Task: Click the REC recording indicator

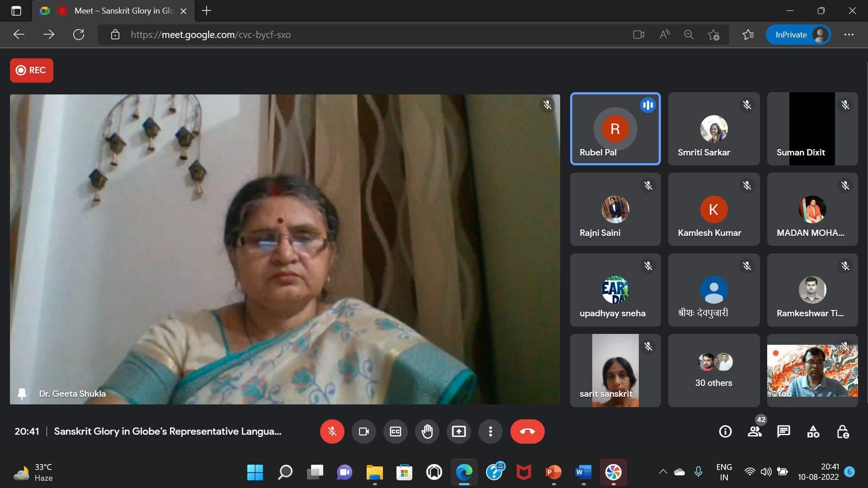Action: tap(32, 70)
